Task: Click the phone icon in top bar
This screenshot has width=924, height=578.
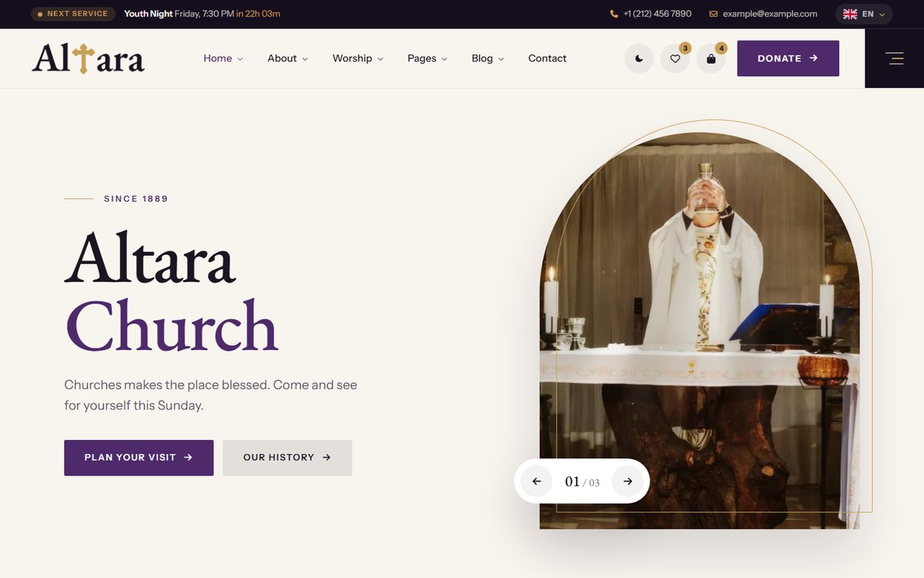Action: pyautogui.click(x=614, y=14)
